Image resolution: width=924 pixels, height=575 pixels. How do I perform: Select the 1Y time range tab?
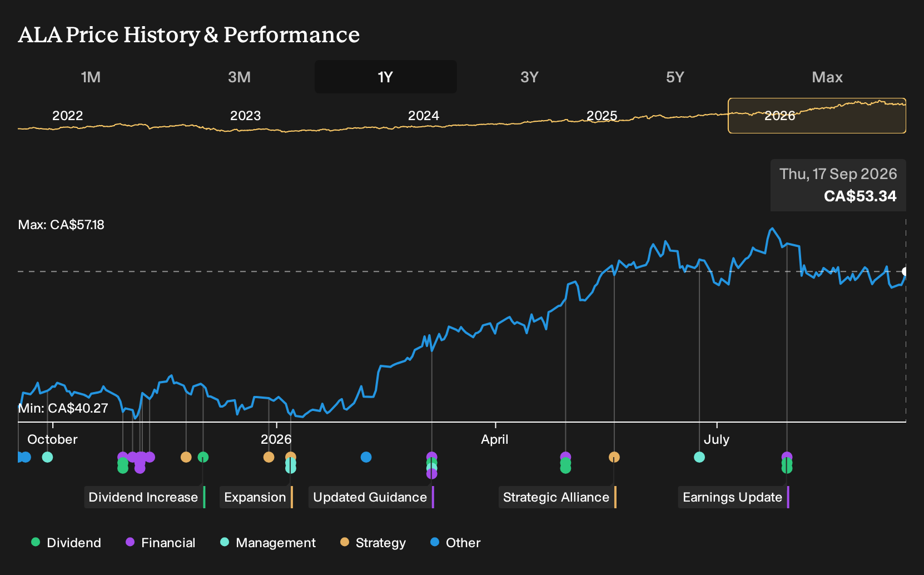point(386,77)
